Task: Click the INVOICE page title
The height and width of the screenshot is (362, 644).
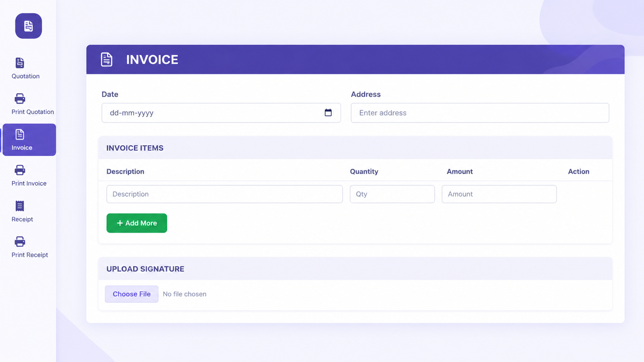Action: pyautogui.click(x=152, y=60)
